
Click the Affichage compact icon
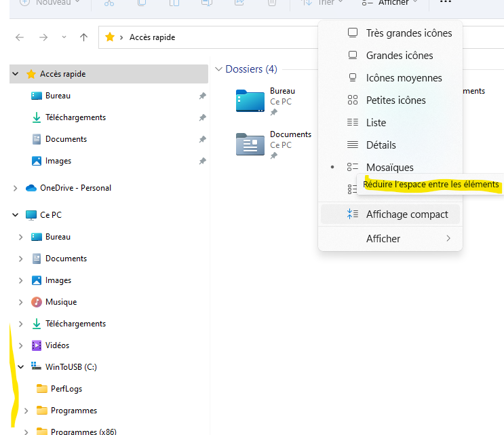(x=353, y=214)
